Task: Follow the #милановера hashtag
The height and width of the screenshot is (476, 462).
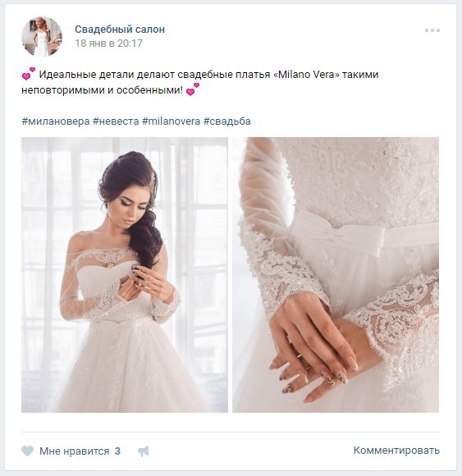Action: pos(56,121)
